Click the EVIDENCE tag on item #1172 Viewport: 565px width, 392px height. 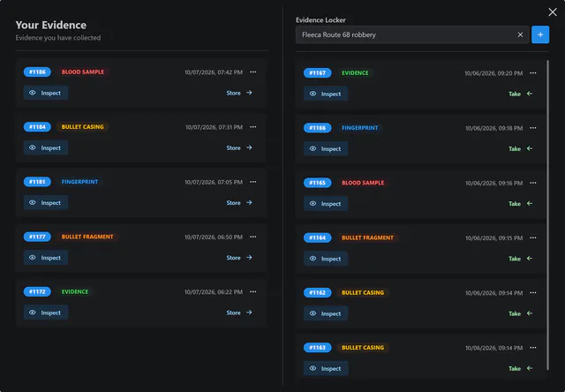pyautogui.click(x=75, y=291)
